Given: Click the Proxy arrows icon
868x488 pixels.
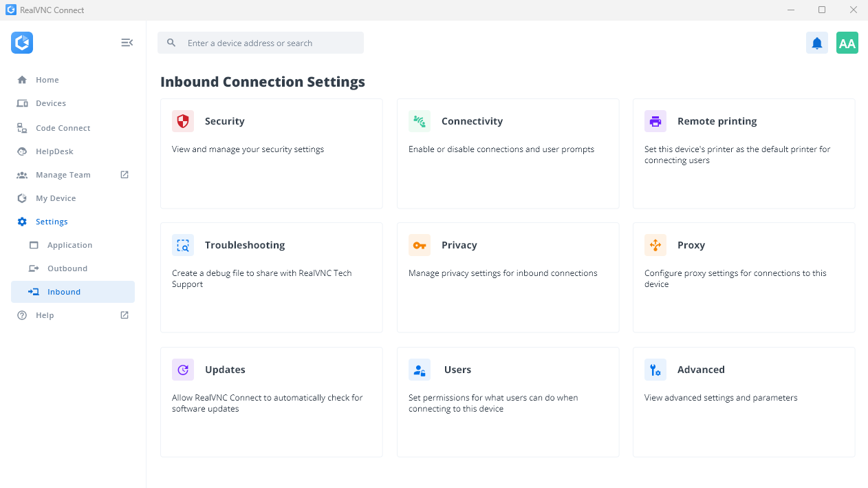Looking at the screenshot, I should pyautogui.click(x=655, y=245).
